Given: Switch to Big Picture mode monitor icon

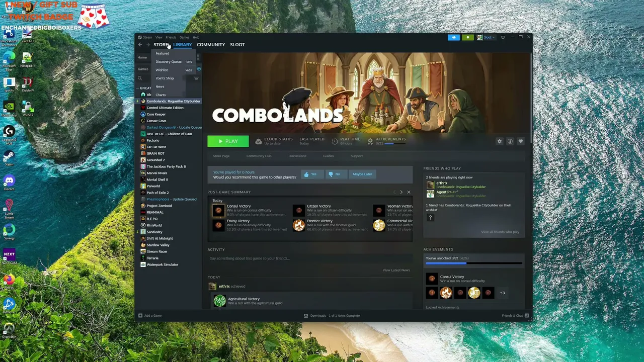Looking at the screenshot, I should pos(503,37).
